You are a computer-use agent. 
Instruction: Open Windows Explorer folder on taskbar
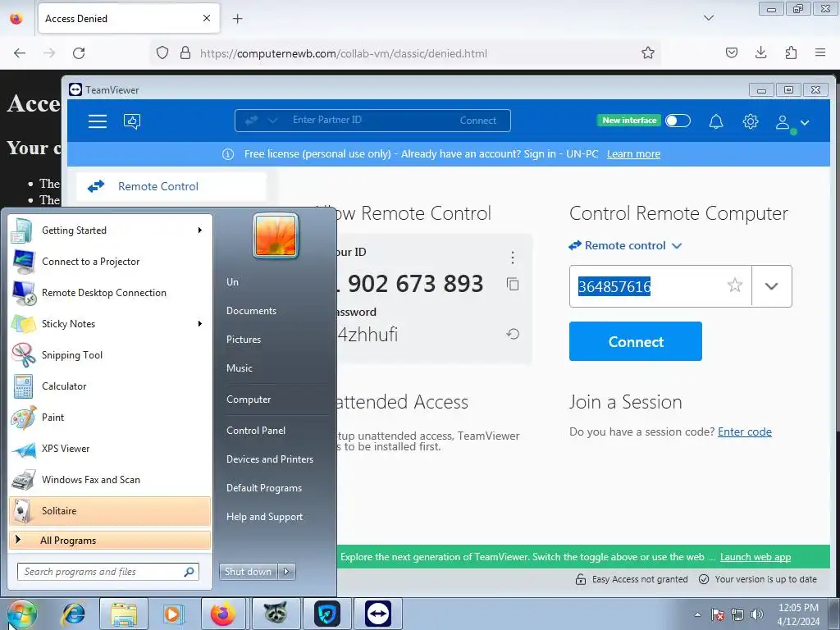(x=124, y=614)
